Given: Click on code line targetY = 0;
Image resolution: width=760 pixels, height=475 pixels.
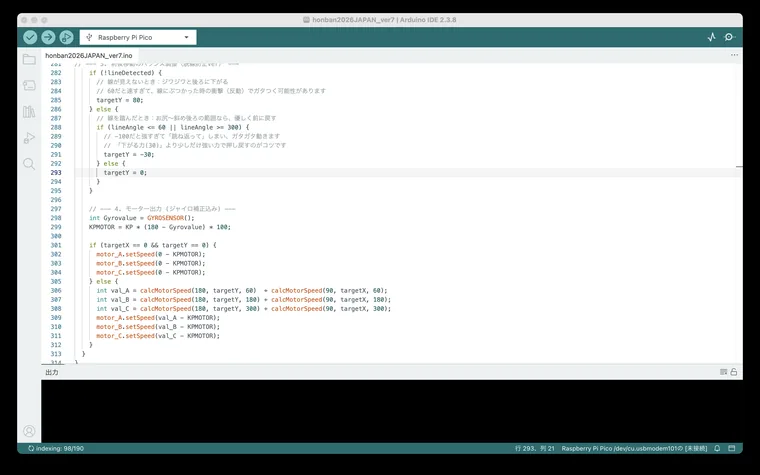Looking at the screenshot, I should pyautogui.click(x=125, y=173).
